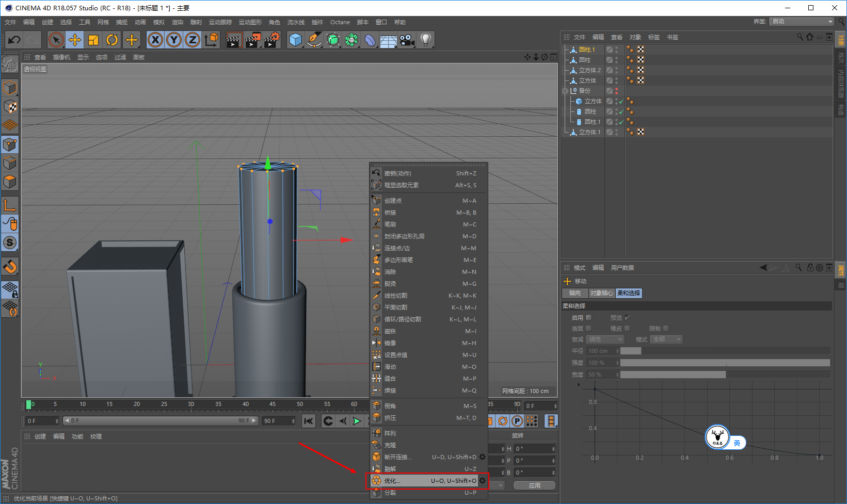The width and height of the screenshot is (847, 504).
Task: Open the Octane menu in menu bar
Action: pyautogui.click(x=340, y=22)
